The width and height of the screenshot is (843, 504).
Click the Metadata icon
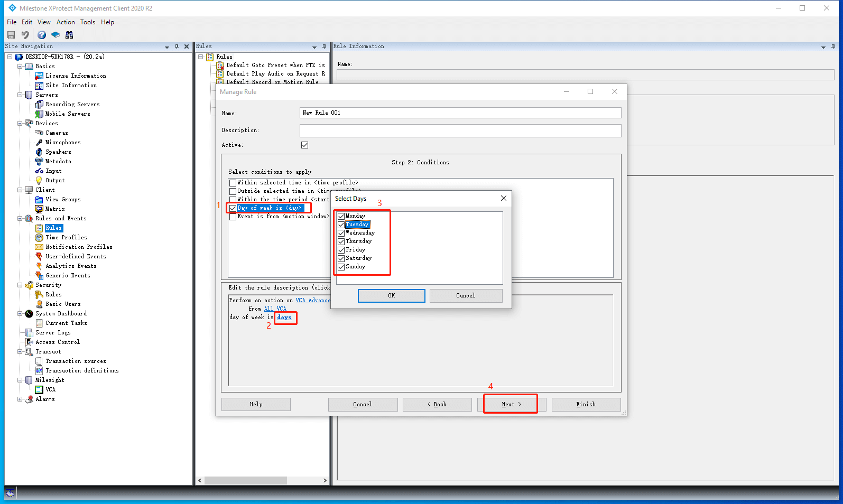pos(39,162)
